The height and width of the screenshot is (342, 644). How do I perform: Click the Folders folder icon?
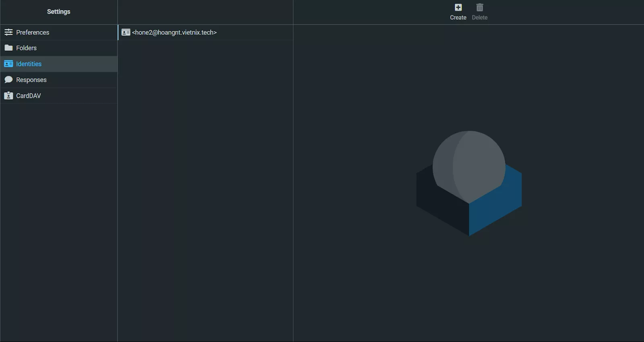pos(8,48)
